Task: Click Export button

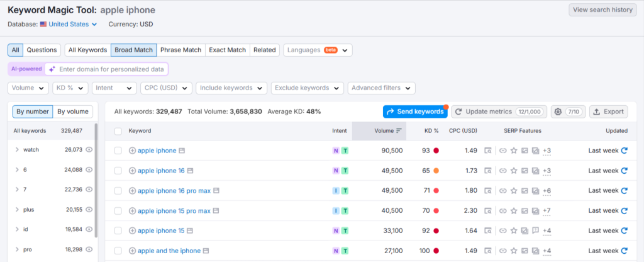Action: pyautogui.click(x=609, y=111)
